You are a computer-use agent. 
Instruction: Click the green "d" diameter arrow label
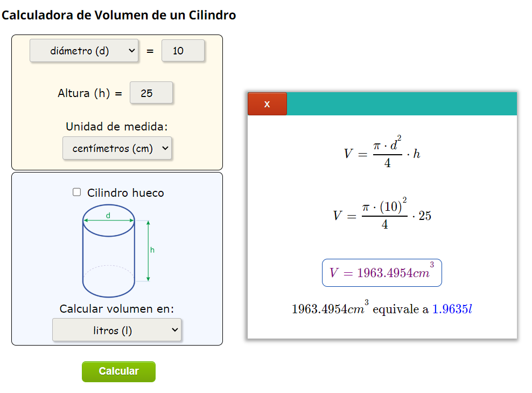click(108, 215)
